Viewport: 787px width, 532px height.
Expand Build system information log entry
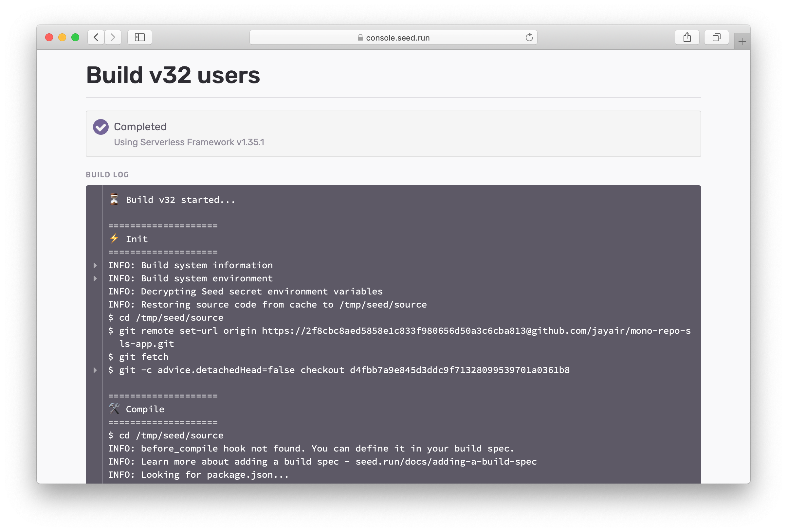pyautogui.click(x=95, y=265)
